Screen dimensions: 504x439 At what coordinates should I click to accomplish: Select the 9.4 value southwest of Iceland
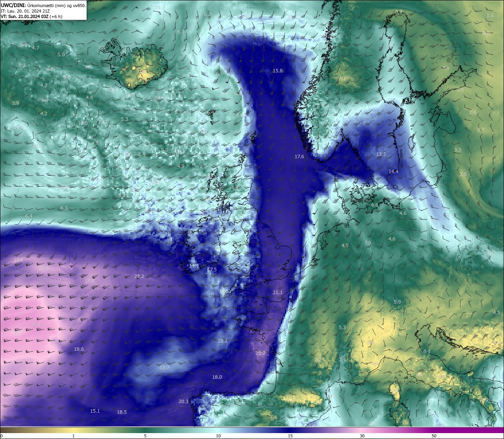[x=45, y=100]
